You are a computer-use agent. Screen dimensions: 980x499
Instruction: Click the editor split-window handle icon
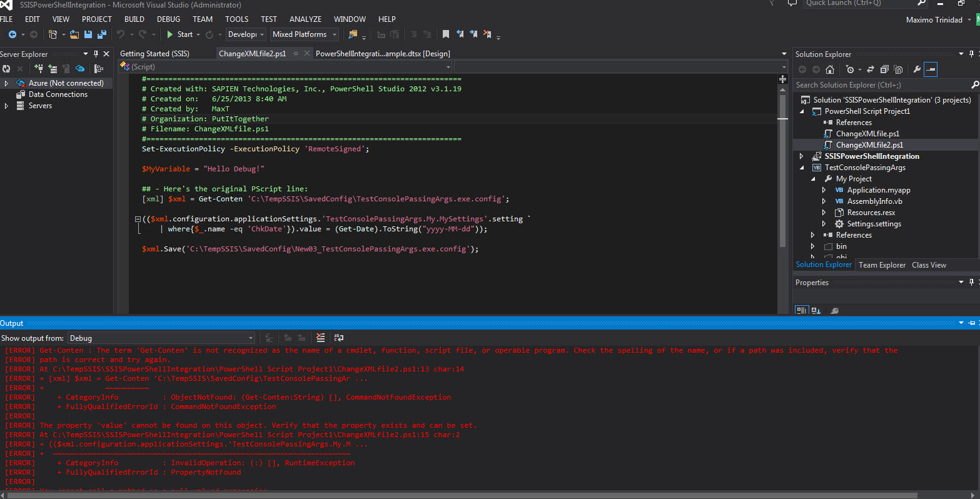[782, 79]
